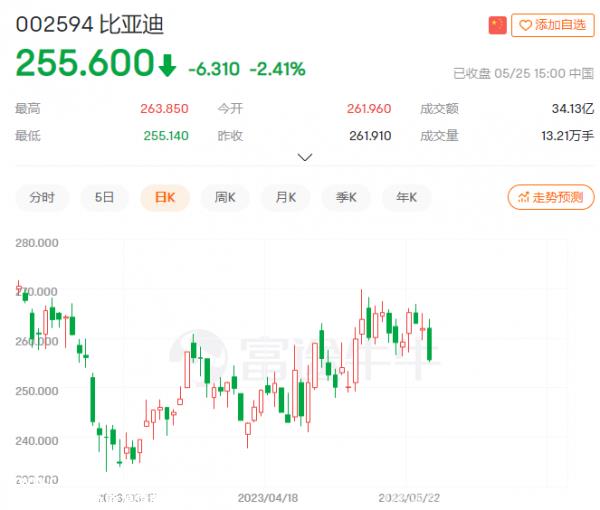Click the percent change -2.41%

(x=277, y=69)
